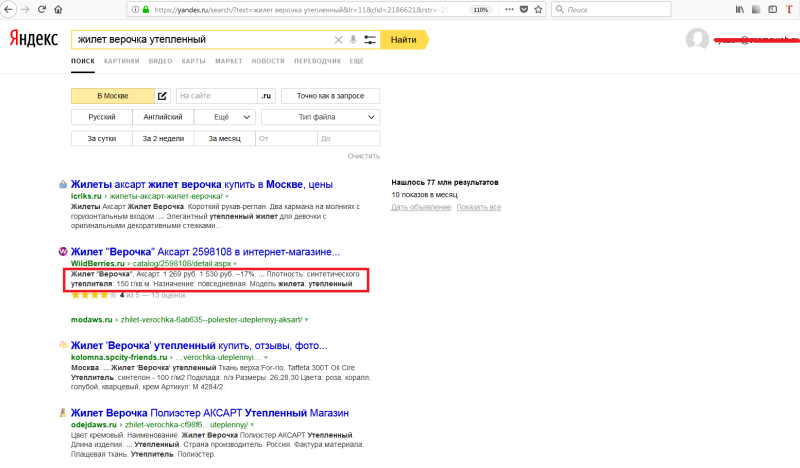
Task: Open the modaws.ru result URL
Action: 186,320
